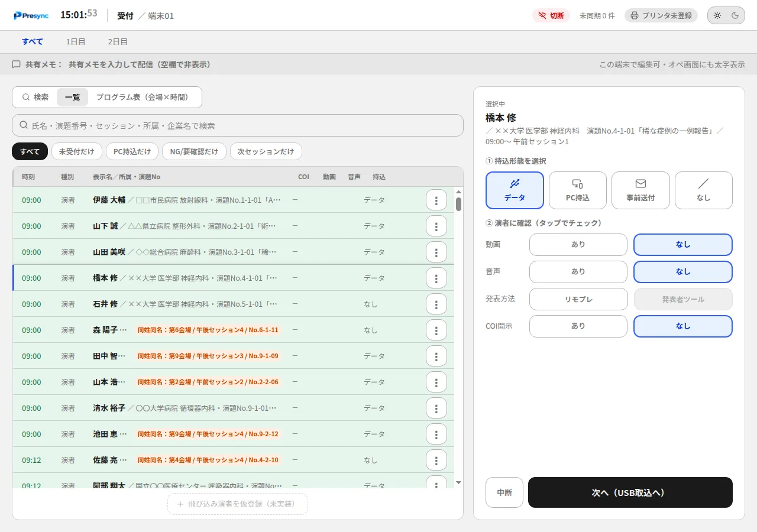
Task: Click the list scrollbar thumb
Action: point(458,205)
